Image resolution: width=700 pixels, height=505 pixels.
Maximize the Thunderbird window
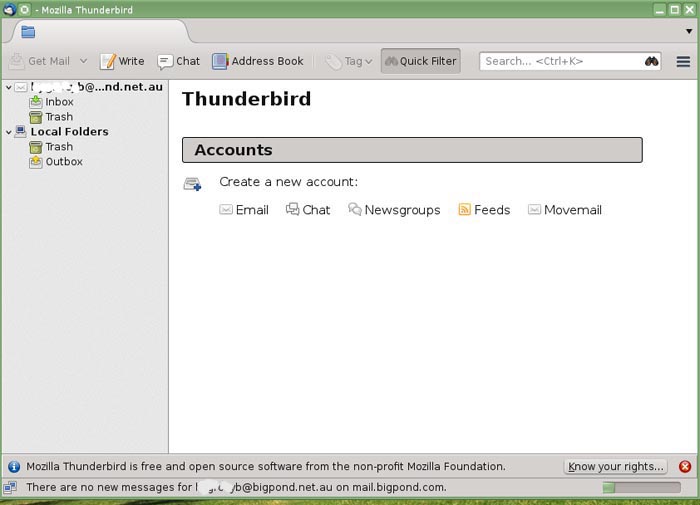click(675, 9)
